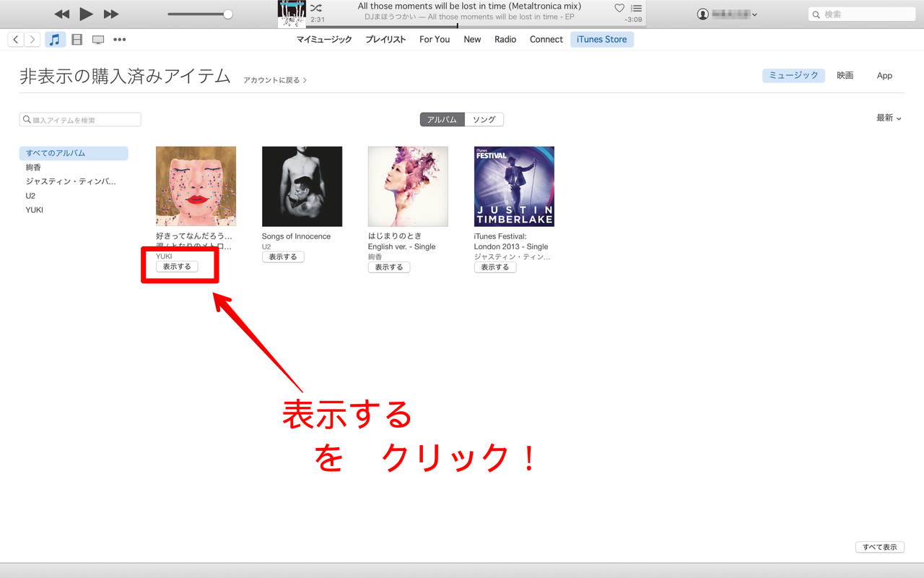Click the now playing song title

[469, 7]
